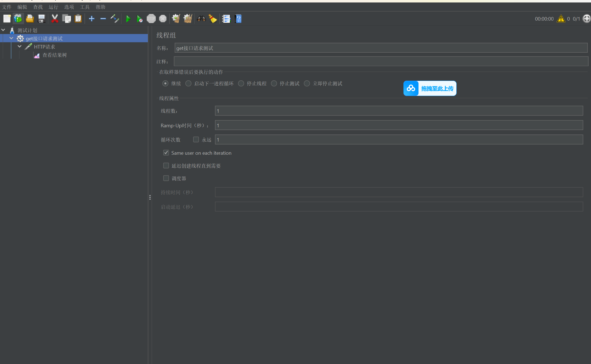This screenshot has height=364, width=591.
Task: Enable the 永远 (forever) loop checkbox
Action: [x=196, y=140]
